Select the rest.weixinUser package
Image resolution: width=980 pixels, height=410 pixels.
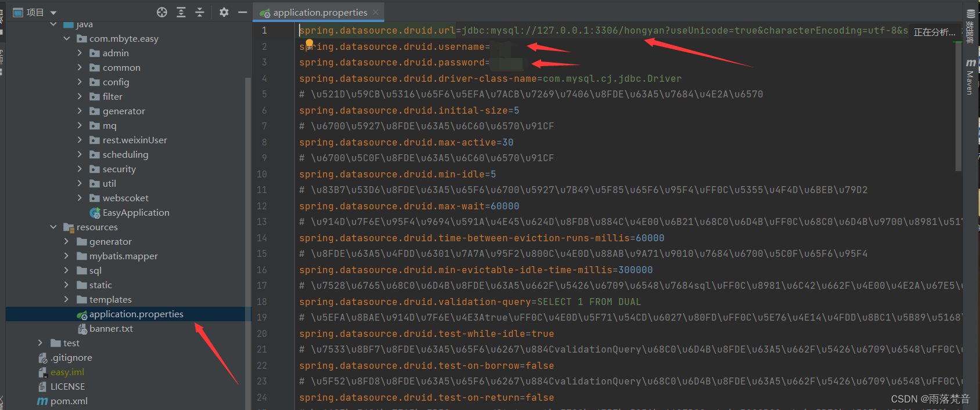135,140
